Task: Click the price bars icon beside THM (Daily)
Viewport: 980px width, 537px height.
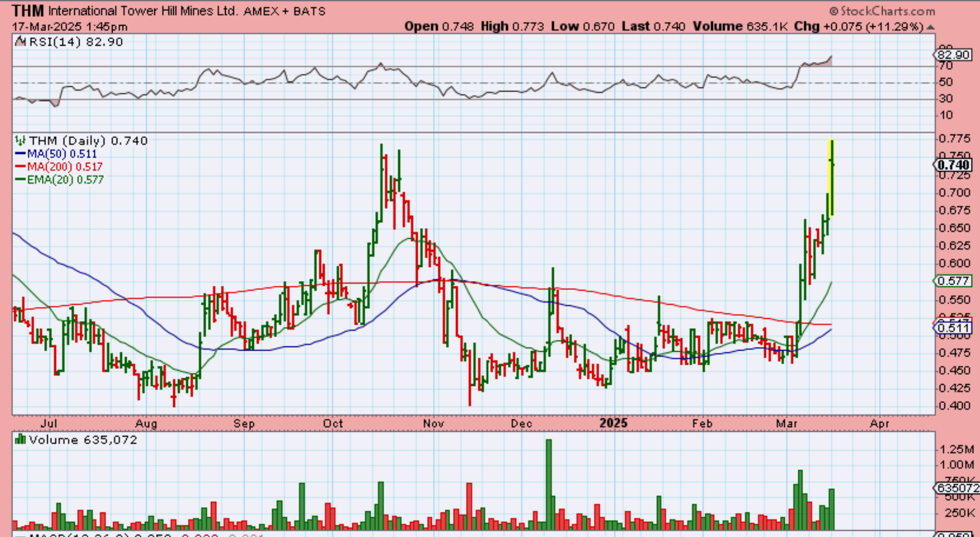Action: (x=20, y=140)
